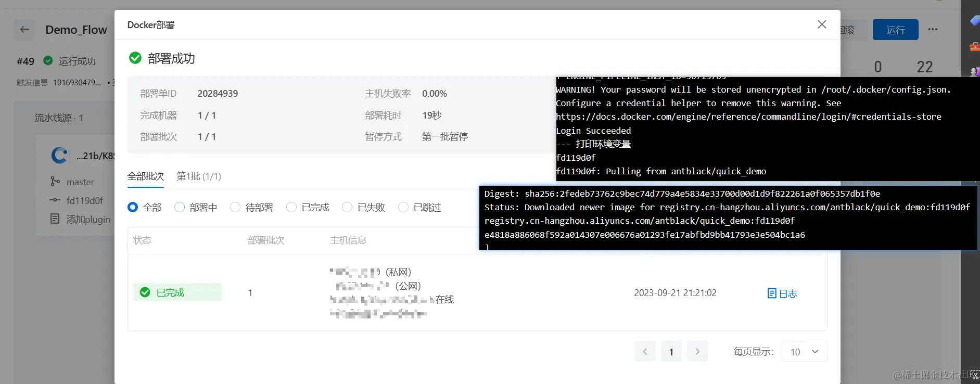Click the 主机失败率 value 0.00%
The image size is (980, 384).
point(435,94)
